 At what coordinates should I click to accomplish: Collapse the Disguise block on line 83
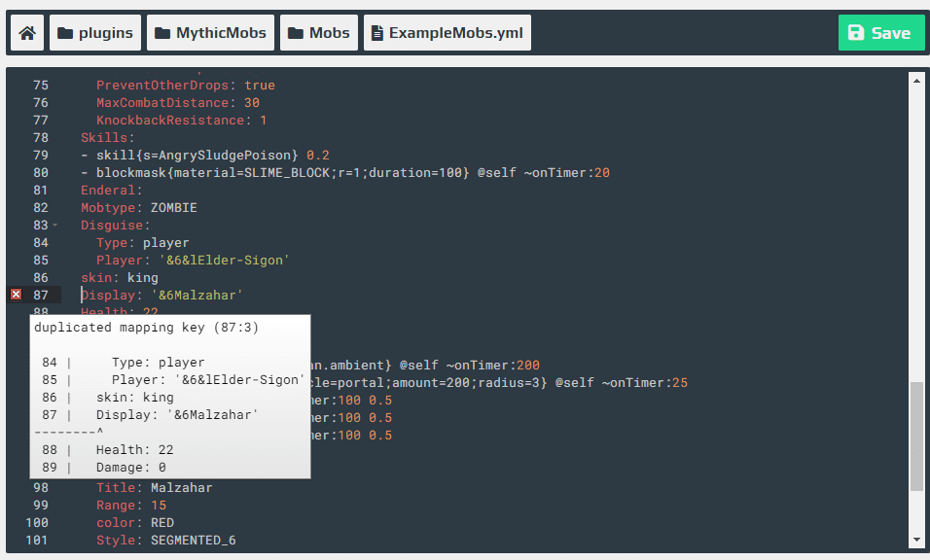[x=54, y=226]
